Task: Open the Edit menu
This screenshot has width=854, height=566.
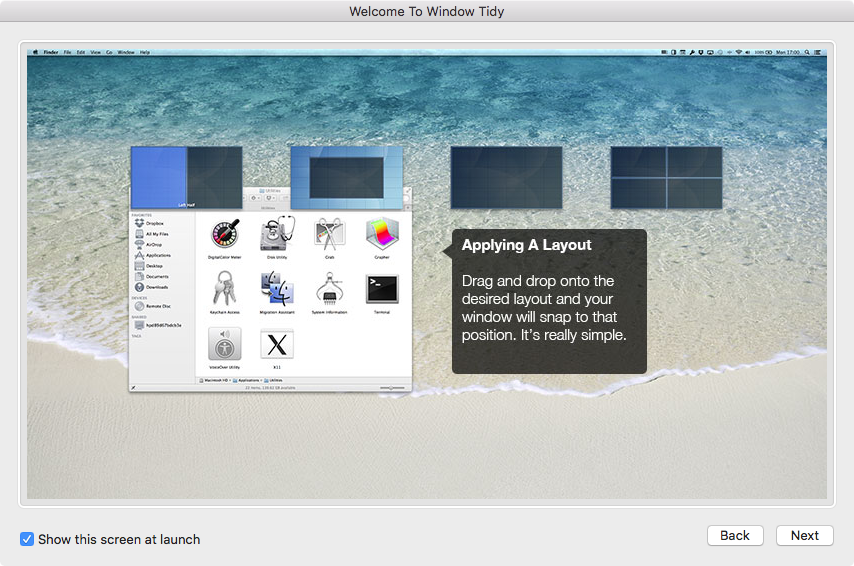Action: (x=81, y=52)
